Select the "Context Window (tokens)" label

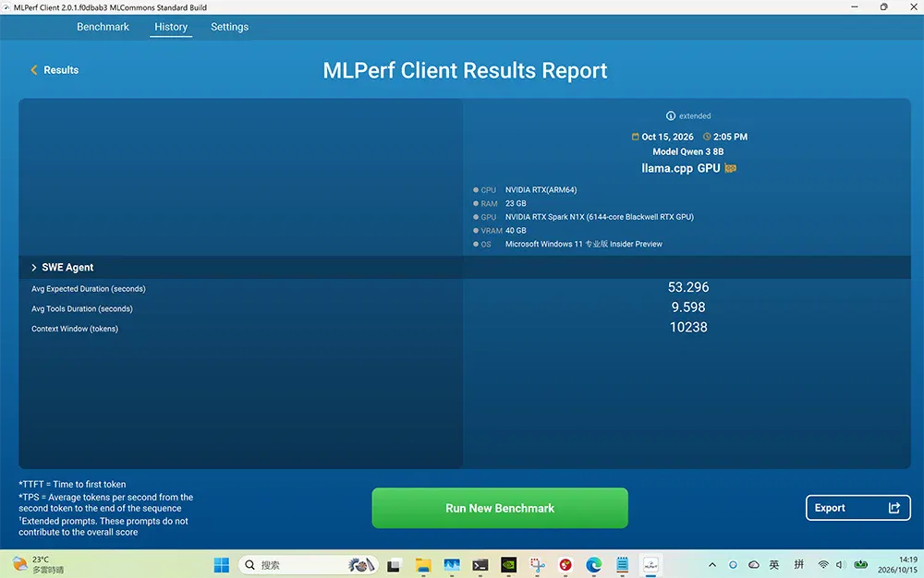pyautogui.click(x=75, y=329)
